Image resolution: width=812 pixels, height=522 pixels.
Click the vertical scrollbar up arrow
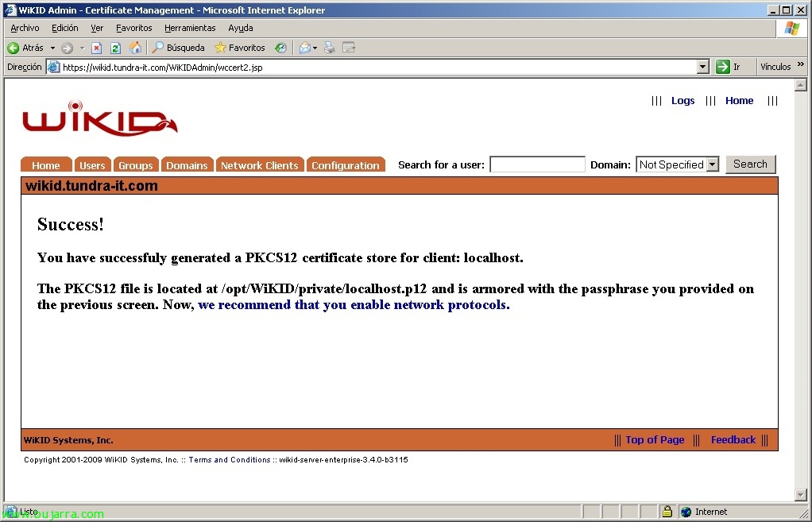click(x=801, y=85)
